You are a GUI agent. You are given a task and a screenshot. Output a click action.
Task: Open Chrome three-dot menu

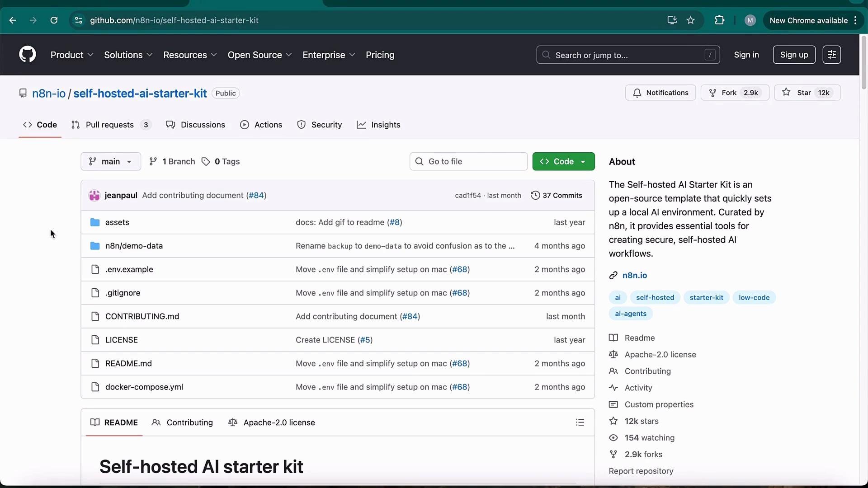tap(856, 20)
